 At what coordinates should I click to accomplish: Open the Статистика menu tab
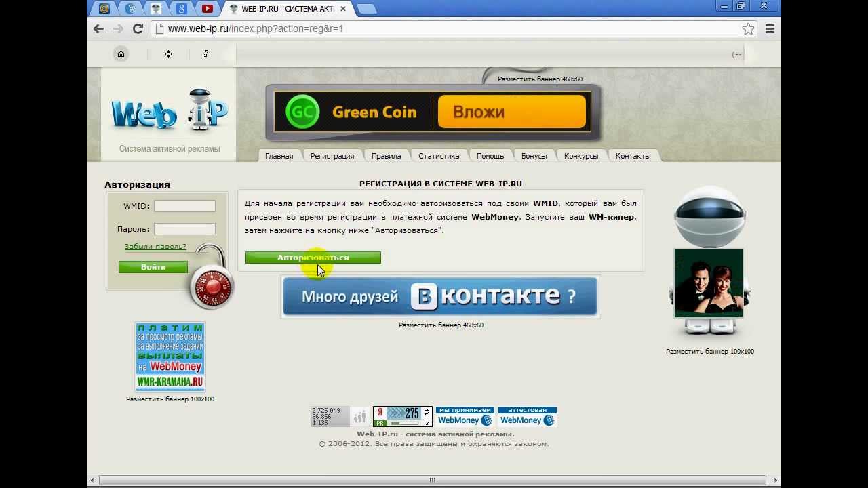pyautogui.click(x=439, y=156)
